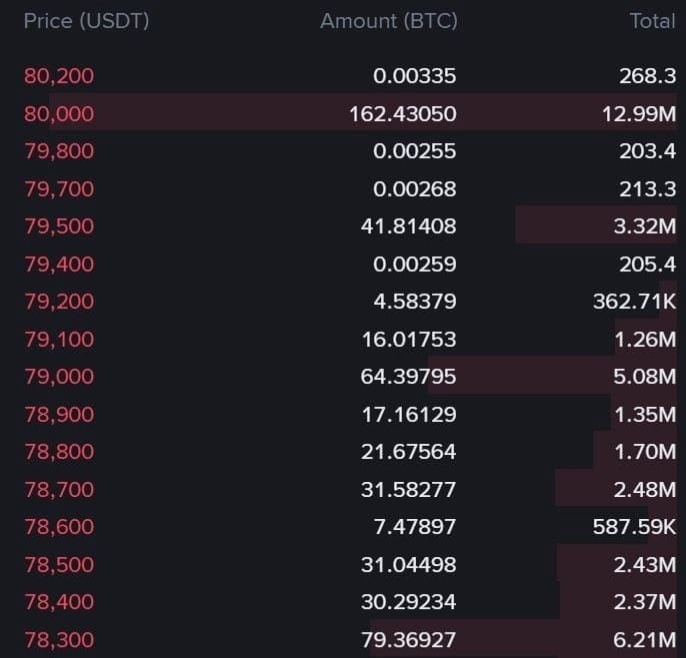Click total 1.70M for 78,800
The image size is (686, 658).
tap(645, 452)
